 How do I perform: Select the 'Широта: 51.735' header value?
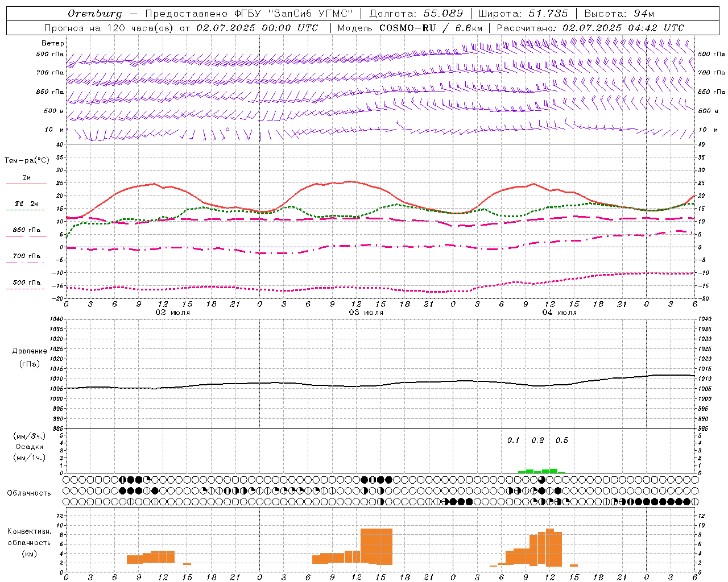(523, 14)
